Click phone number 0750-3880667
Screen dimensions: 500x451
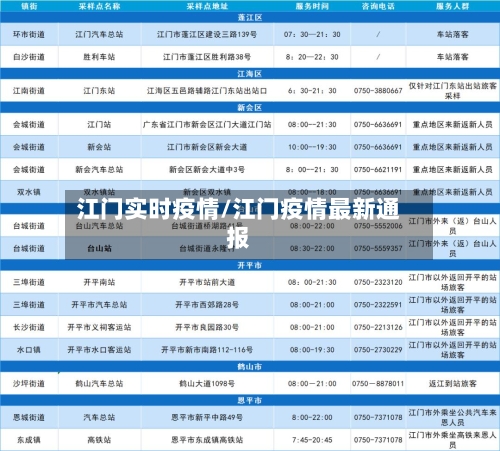[x=378, y=91]
